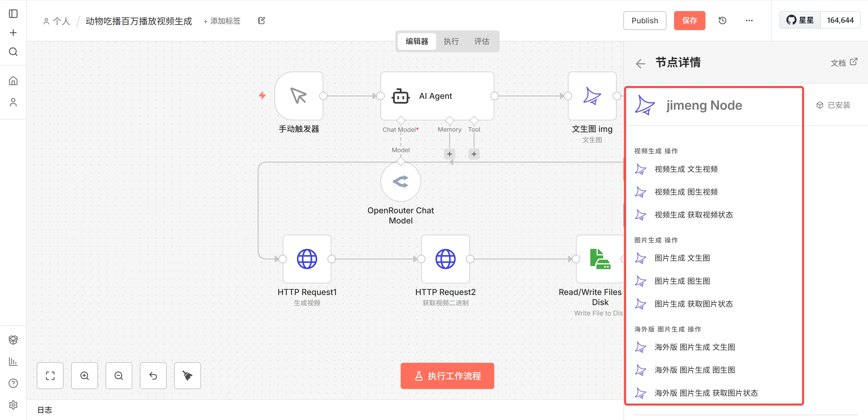
Task: Open workflow history clock icon
Action: coord(722,21)
